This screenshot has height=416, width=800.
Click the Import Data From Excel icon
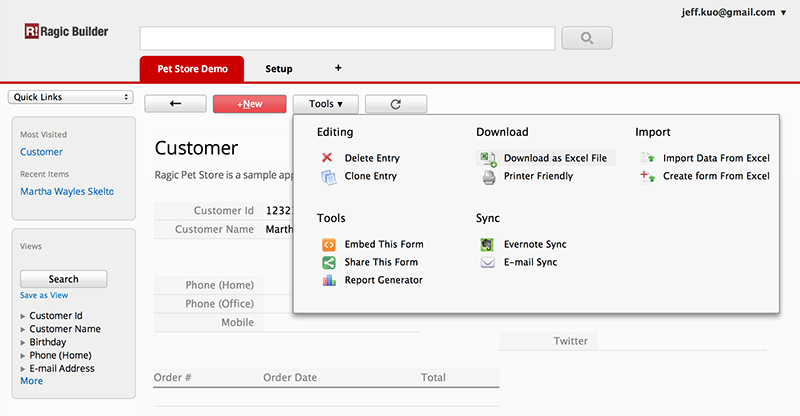(648, 158)
